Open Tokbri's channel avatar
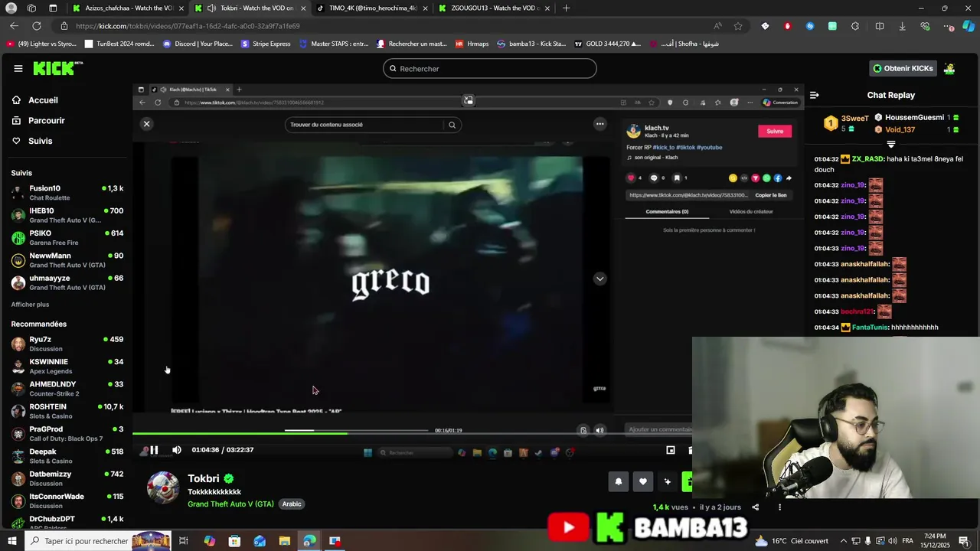980x551 pixels. 163,487
